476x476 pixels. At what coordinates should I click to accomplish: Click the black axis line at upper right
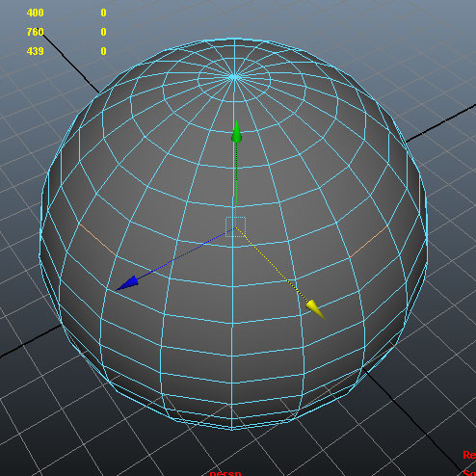pos(441,123)
